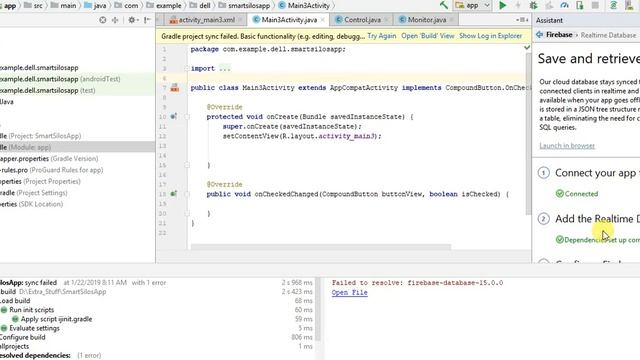640x360 pixels.
Task: Start debugging with the bug icon
Action: [533, 5]
